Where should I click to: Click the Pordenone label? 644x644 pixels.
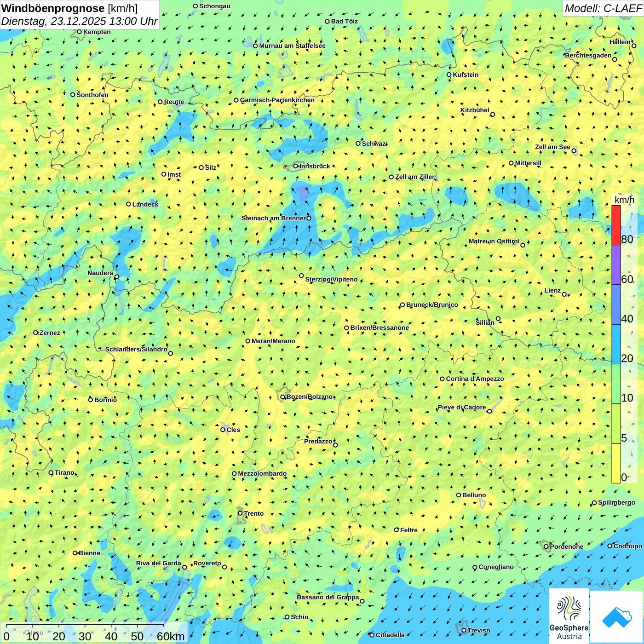(567, 546)
